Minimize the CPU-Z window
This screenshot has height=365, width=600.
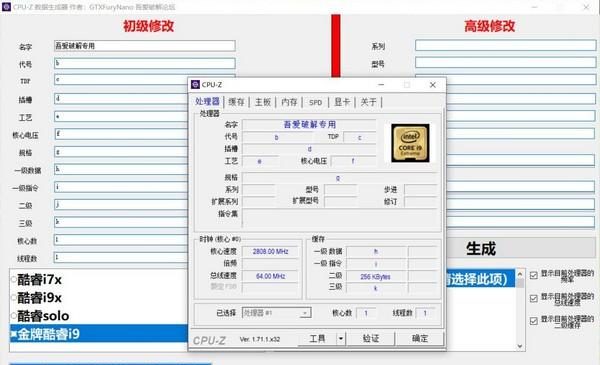point(381,85)
